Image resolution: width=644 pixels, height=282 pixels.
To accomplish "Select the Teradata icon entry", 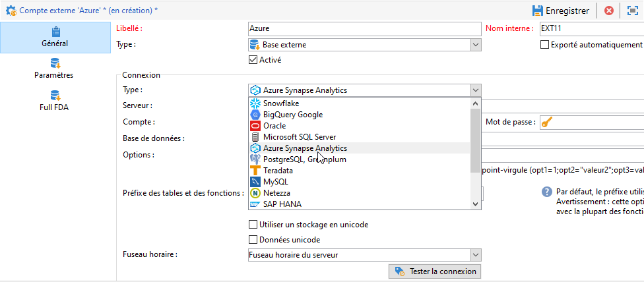I will point(256,171).
